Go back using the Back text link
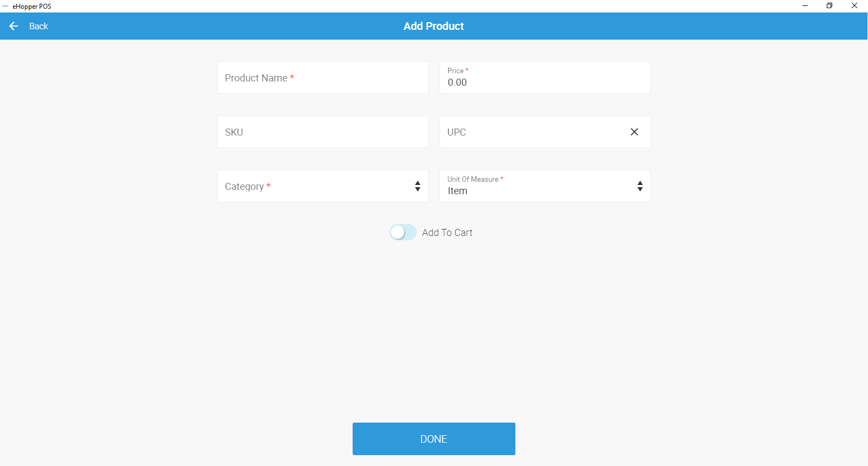This screenshot has height=466, width=868. (39, 26)
